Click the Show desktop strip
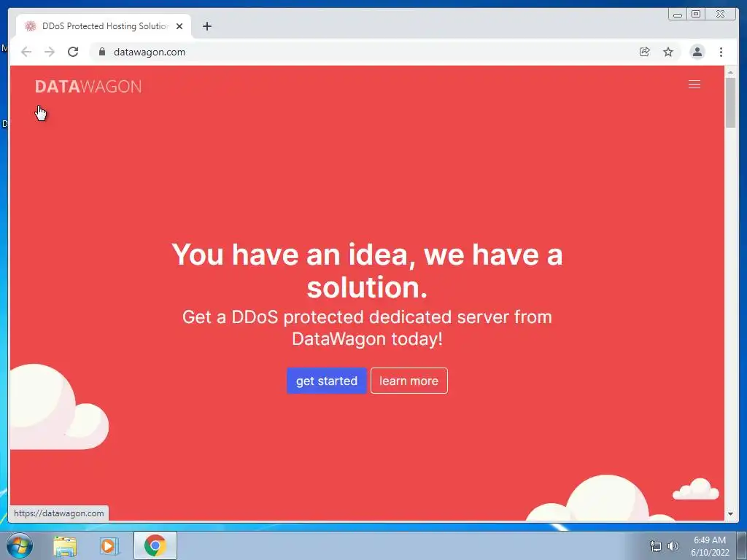 click(742, 545)
